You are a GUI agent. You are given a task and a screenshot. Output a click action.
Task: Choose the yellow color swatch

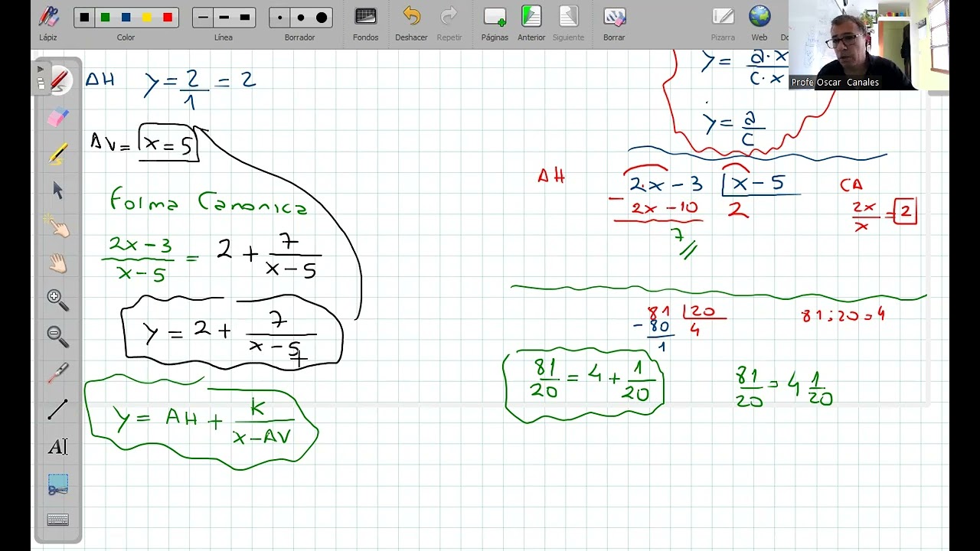click(x=146, y=17)
